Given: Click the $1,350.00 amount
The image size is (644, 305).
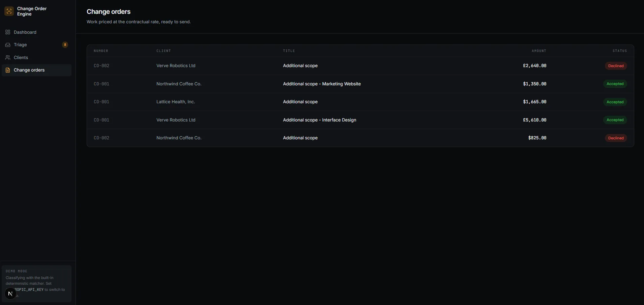Looking at the screenshot, I should point(534,84).
